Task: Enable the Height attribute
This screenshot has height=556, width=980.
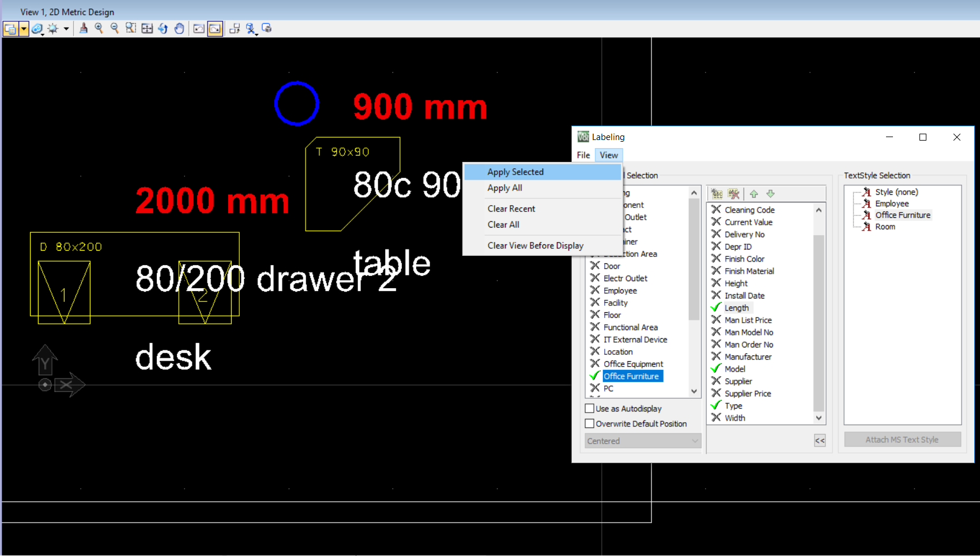Action: (716, 283)
